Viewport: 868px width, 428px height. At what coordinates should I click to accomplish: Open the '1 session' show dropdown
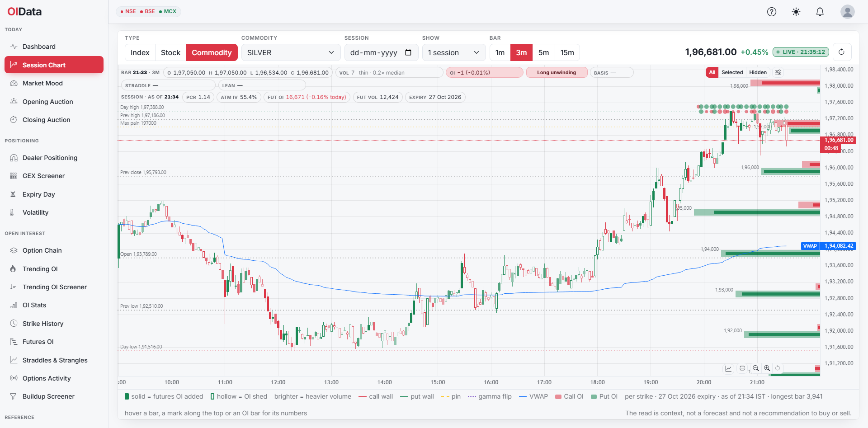click(x=454, y=52)
